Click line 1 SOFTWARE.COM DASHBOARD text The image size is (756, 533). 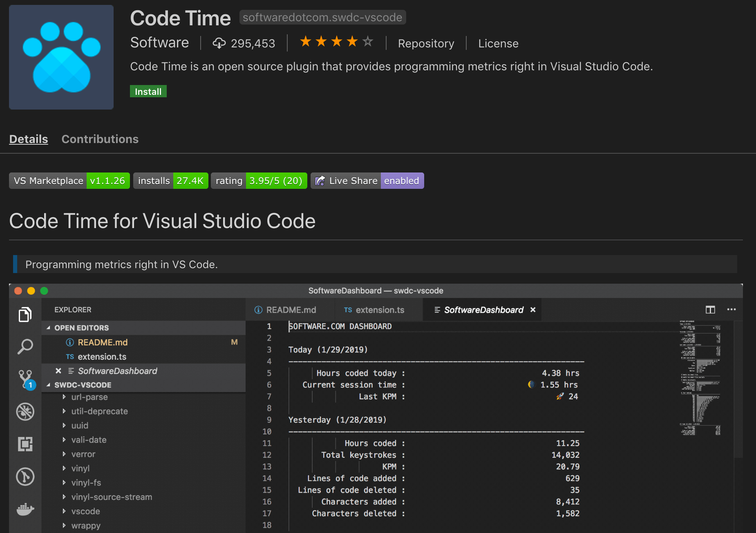(340, 326)
